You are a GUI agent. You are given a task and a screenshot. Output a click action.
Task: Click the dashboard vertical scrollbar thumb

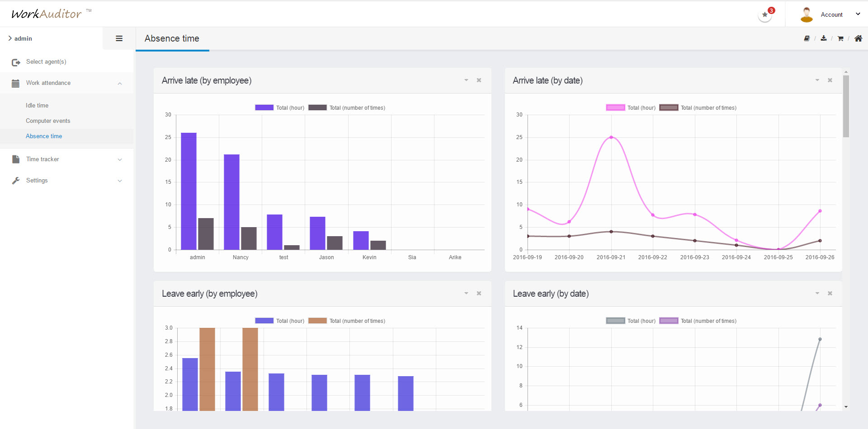pyautogui.click(x=846, y=106)
